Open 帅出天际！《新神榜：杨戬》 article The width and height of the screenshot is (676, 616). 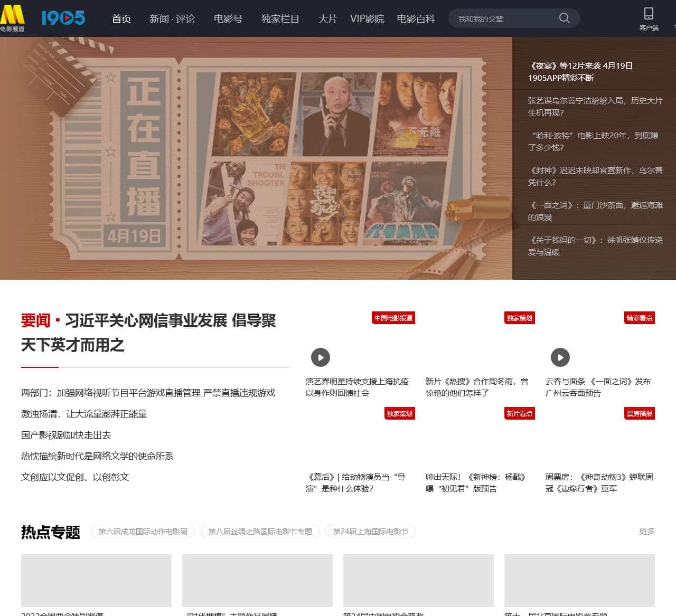tap(476, 483)
